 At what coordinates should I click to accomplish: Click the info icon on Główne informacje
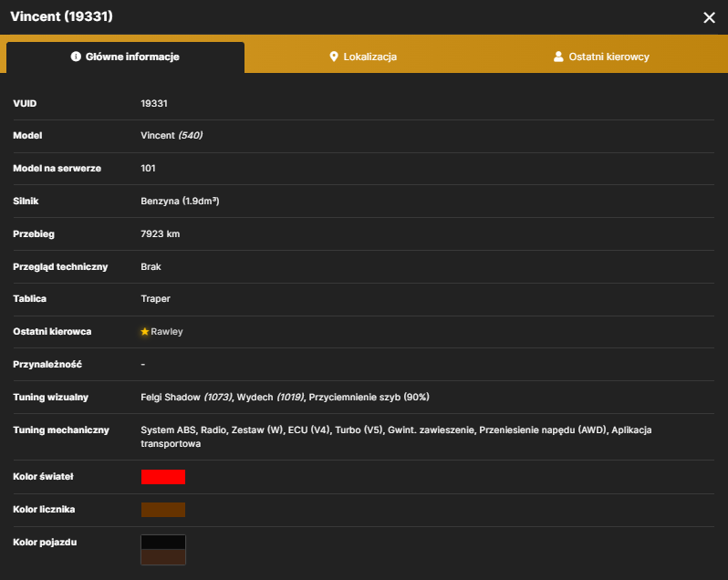coord(76,57)
